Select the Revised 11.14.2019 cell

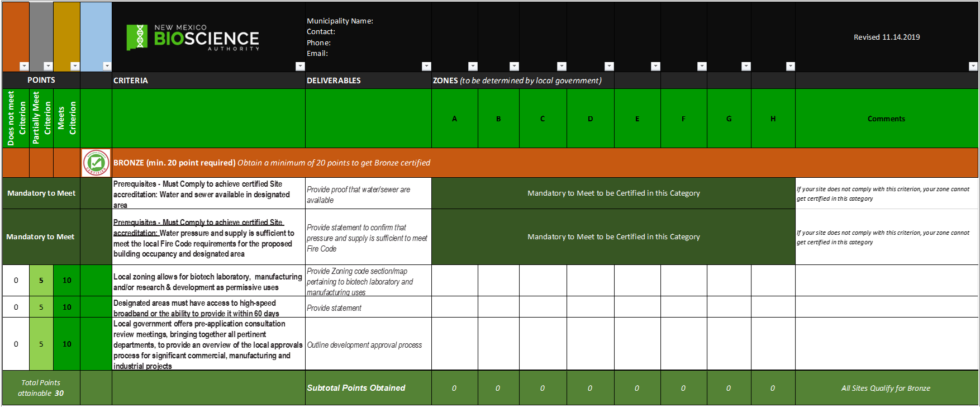[x=887, y=37]
